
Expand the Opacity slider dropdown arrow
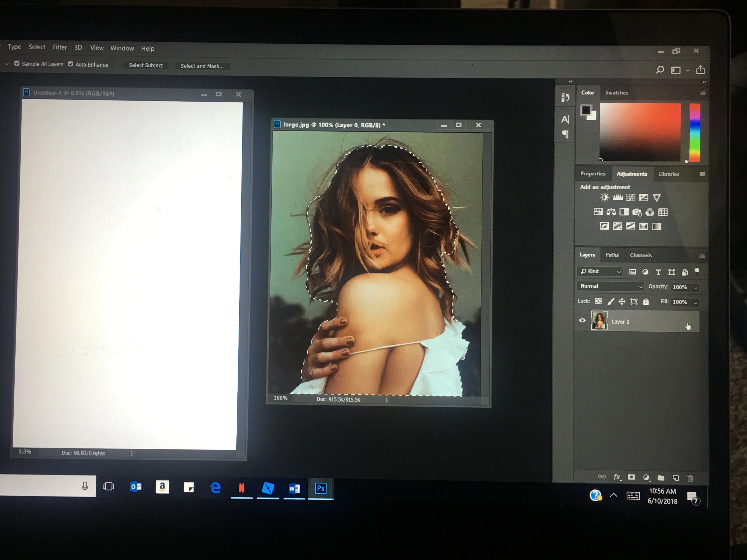tap(695, 288)
